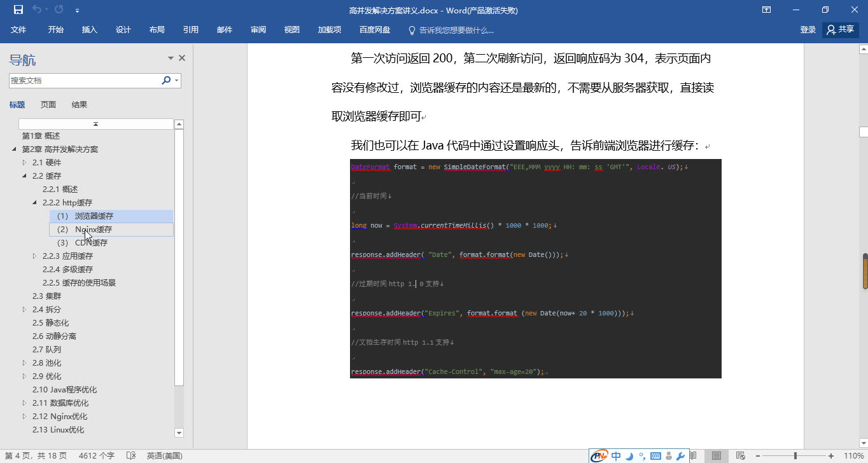
Task: Go to heading 2.2.4 多级缓存
Action: 67,270
